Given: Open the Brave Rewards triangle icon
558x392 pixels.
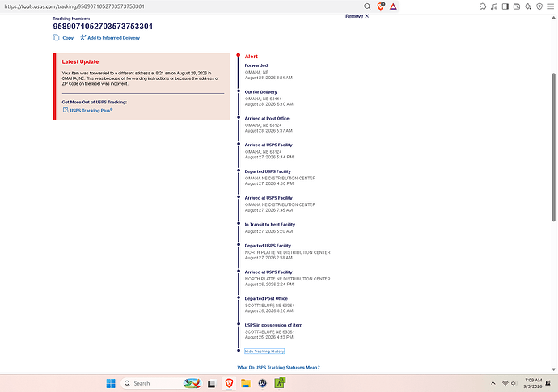Looking at the screenshot, I should (x=393, y=6).
